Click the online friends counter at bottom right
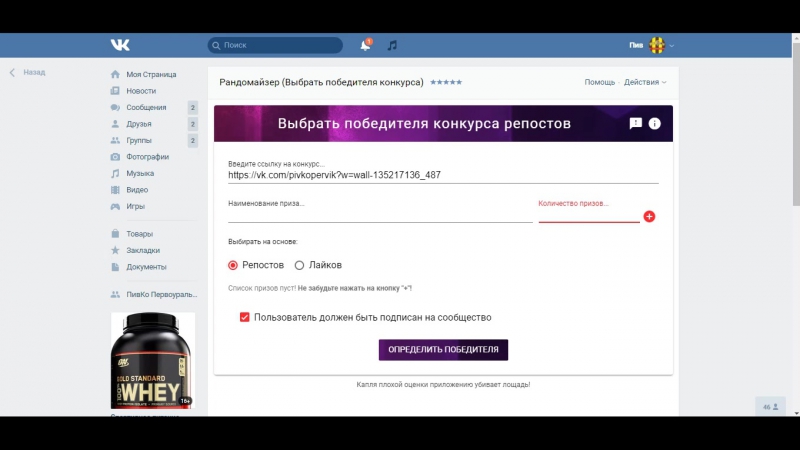Image resolution: width=800 pixels, height=450 pixels. click(x=770, y=407)
